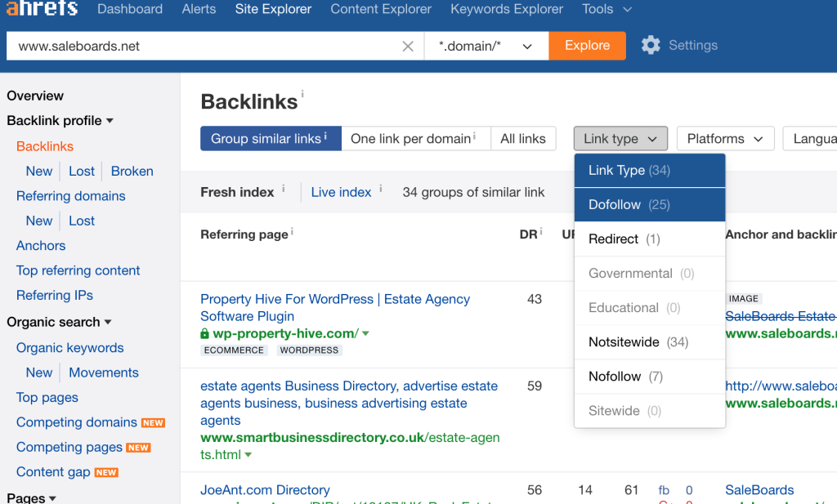Screen dimensions: 837x504
Task: Choose Notsitewide (34) filter option
Action: [x=650, y=342]
